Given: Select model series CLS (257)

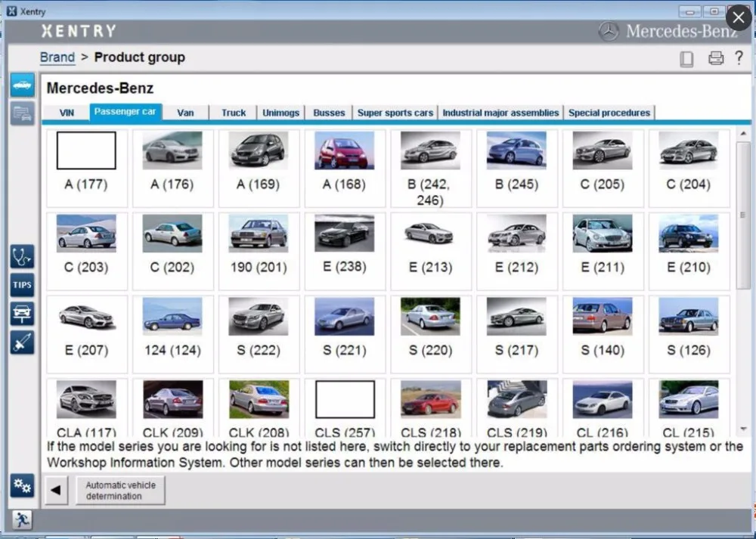Looking at the screenshot, I should [345, 408].
